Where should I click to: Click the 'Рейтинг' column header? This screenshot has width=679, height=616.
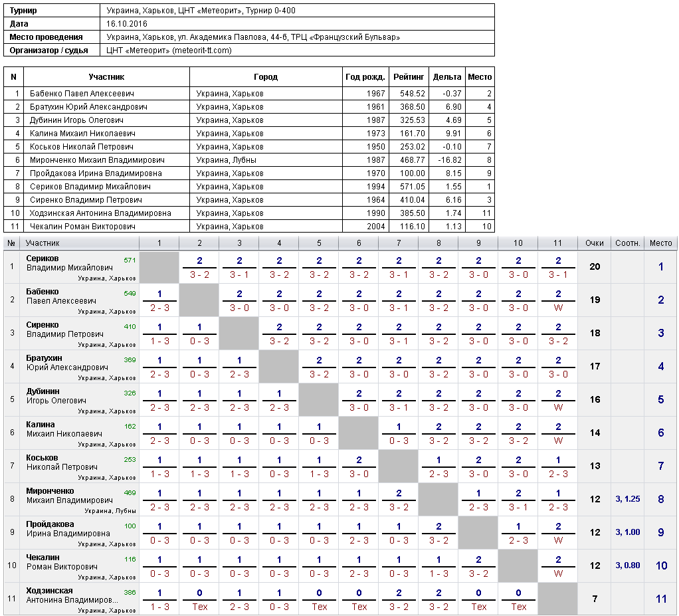409,77
